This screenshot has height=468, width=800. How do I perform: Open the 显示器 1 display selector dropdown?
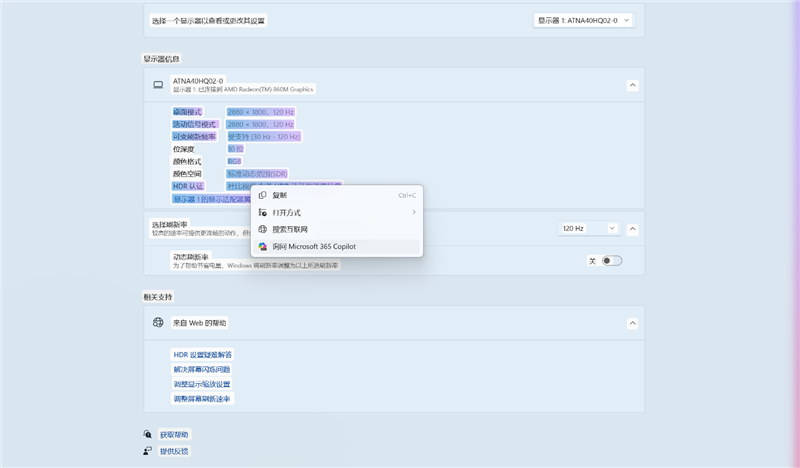point(584,20)
